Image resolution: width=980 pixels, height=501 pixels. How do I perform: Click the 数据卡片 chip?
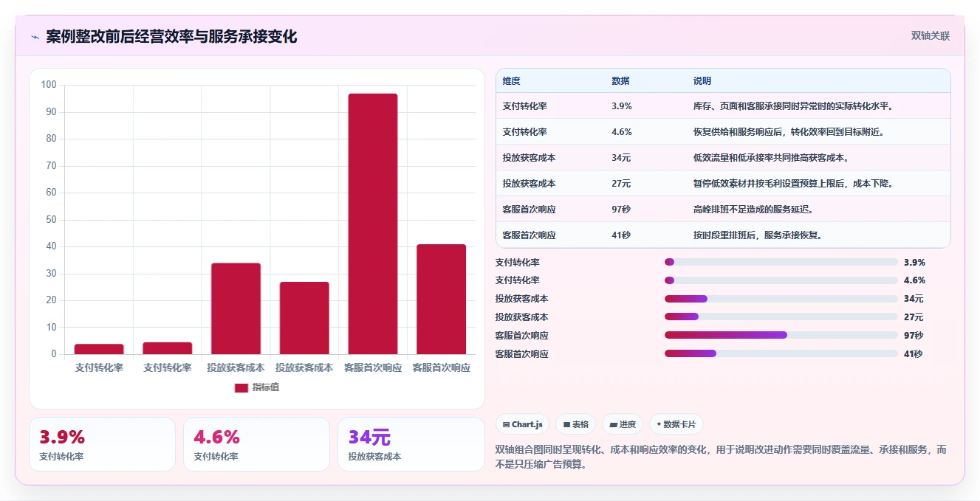coord(676,424)
